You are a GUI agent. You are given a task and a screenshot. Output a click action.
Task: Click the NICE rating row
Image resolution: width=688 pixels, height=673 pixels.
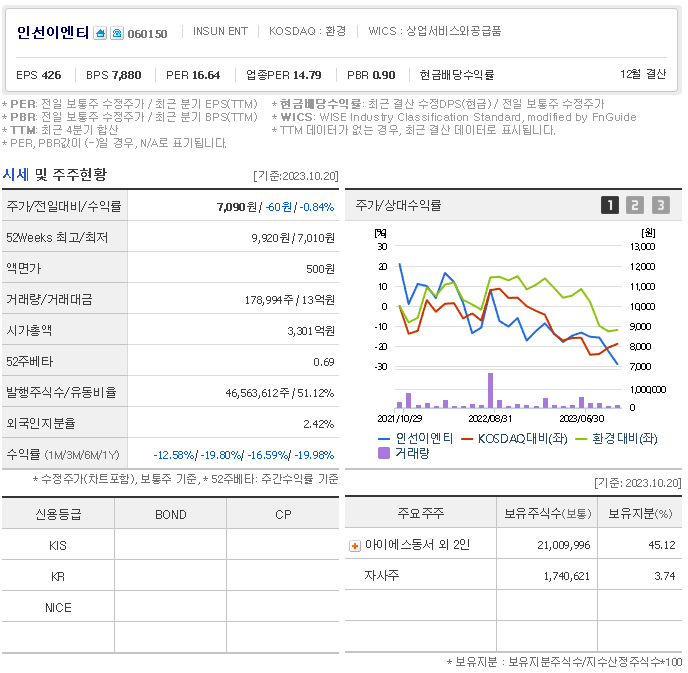pos(170,608)
